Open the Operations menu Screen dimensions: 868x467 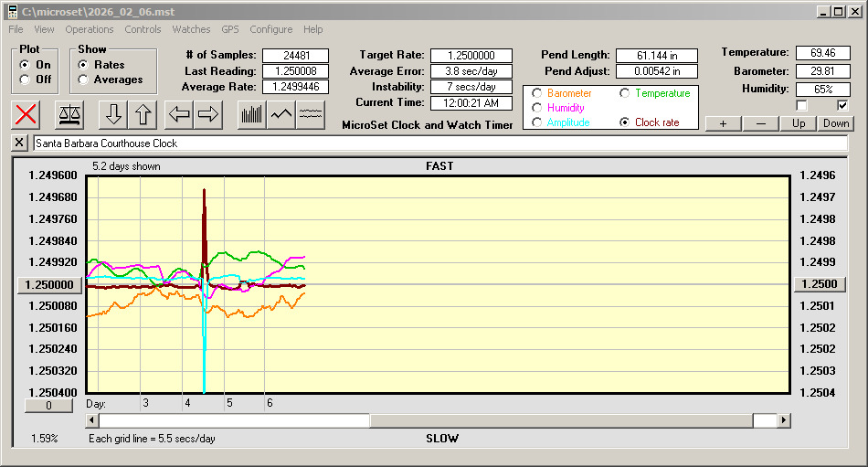click(90, 29)
